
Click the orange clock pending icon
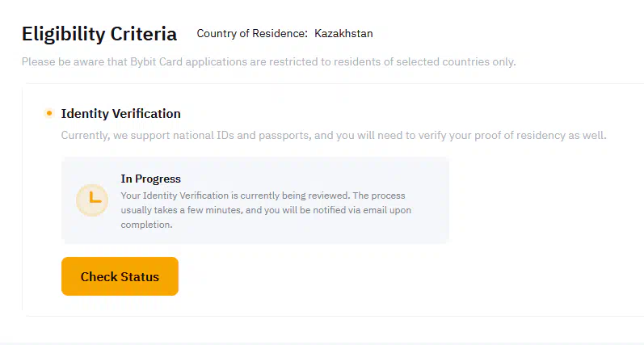tap(92, 200)
